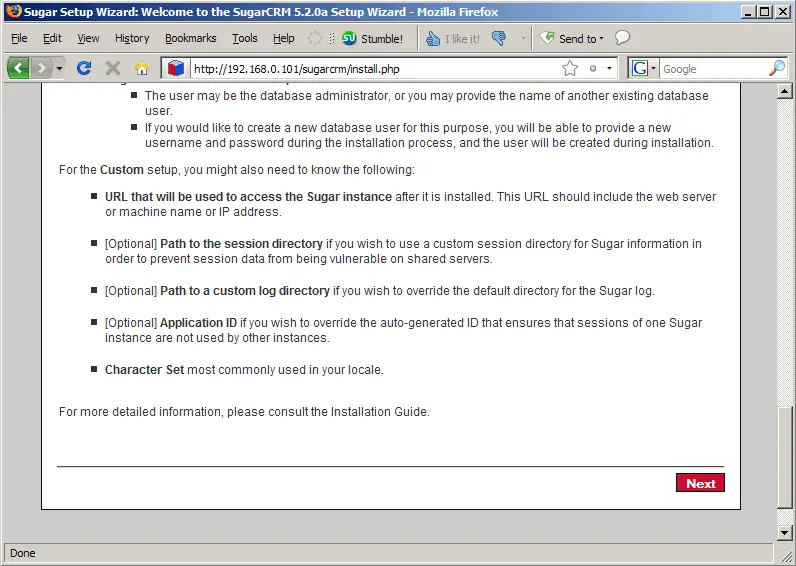Open the History menu

(132, 39)
